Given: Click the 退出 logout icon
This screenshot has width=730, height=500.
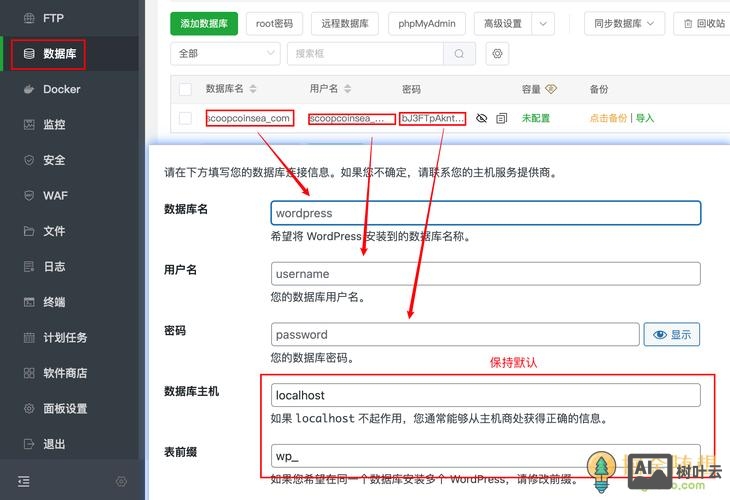Looking at the screenshot, I should 29,444.
